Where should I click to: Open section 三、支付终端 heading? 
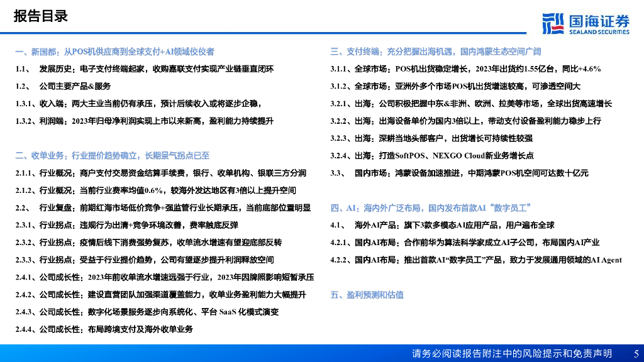pyautogui.click(x=435, y=52)
